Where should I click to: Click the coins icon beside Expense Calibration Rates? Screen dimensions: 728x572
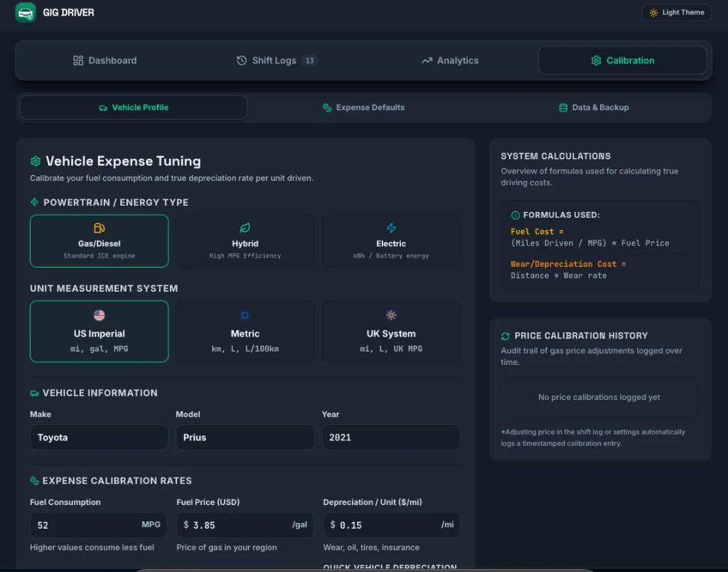34,481
